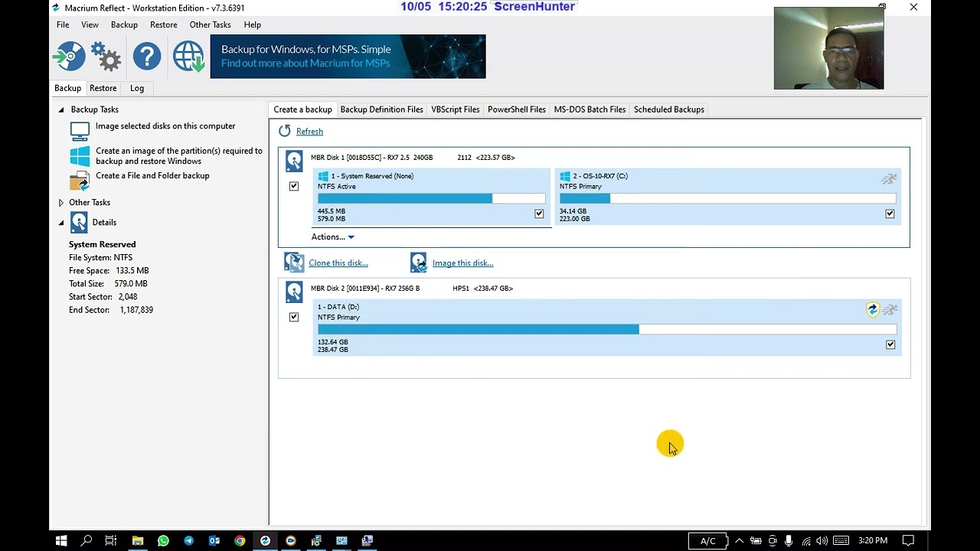
Task: Click the Image this disk link
Action: click(x=462, y=263)
